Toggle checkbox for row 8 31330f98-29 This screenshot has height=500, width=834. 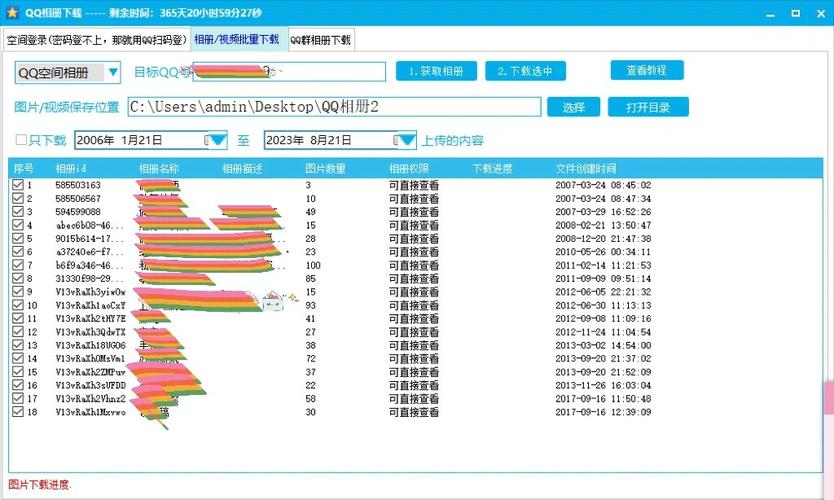point(18,278)
